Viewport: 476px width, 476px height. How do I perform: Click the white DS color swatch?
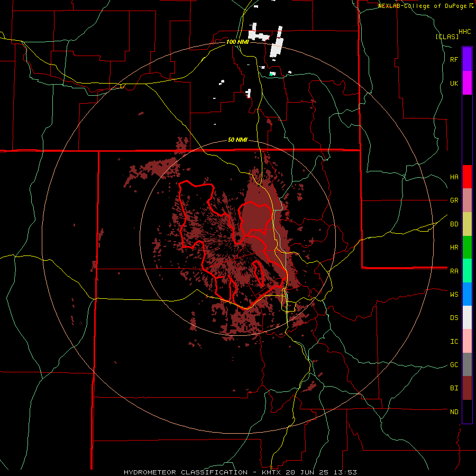coord(467,317)
